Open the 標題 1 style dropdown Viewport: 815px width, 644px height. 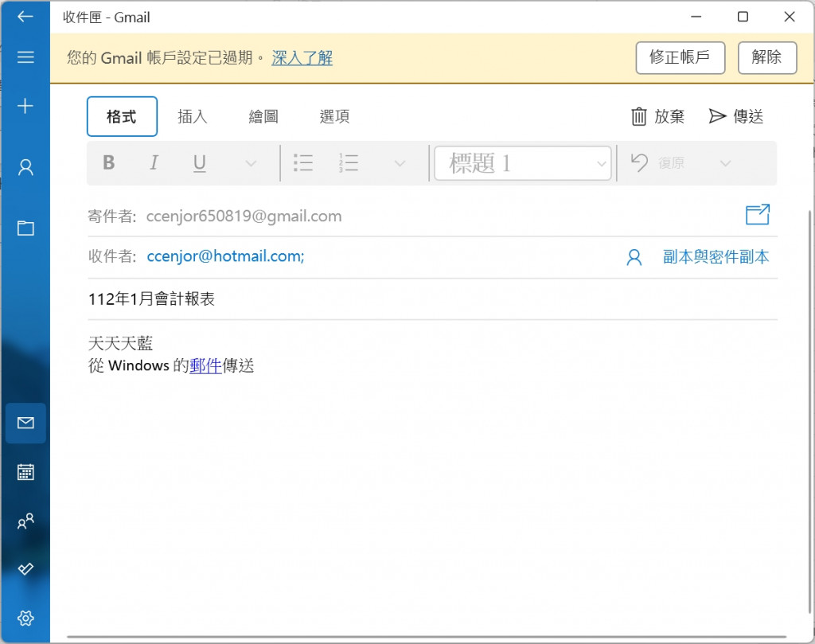[x=522, y=163]
